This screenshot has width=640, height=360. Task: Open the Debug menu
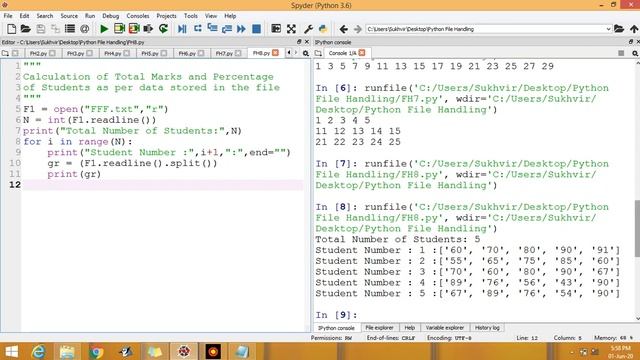pos(111,16)
